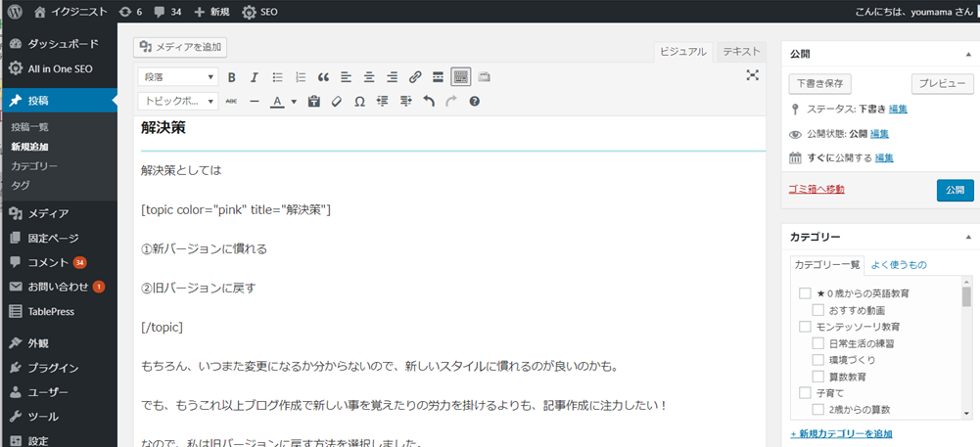The image size is (980, 447).
Task: Tick the 子育て category checkbox
Action: pyautogui.click(x=805, y=393)
